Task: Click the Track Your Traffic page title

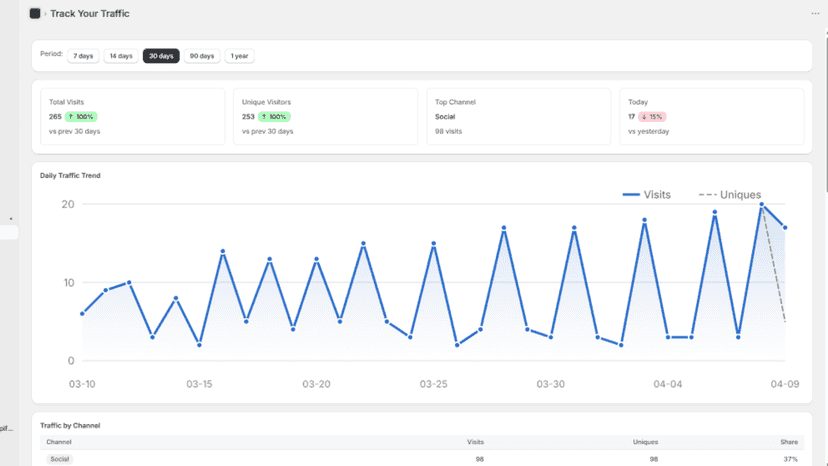Action: click(90, 14)
